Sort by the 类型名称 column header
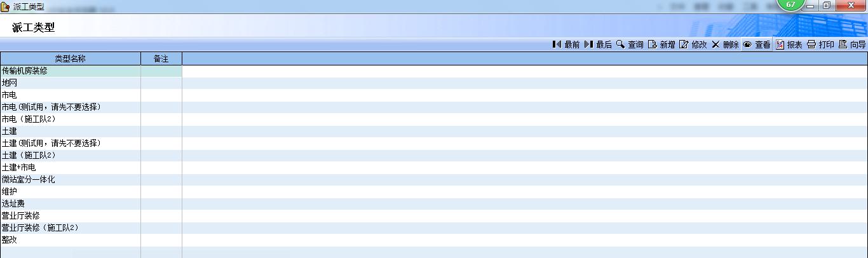Screen dimensions: 868x258 click(x=70, y=58)
